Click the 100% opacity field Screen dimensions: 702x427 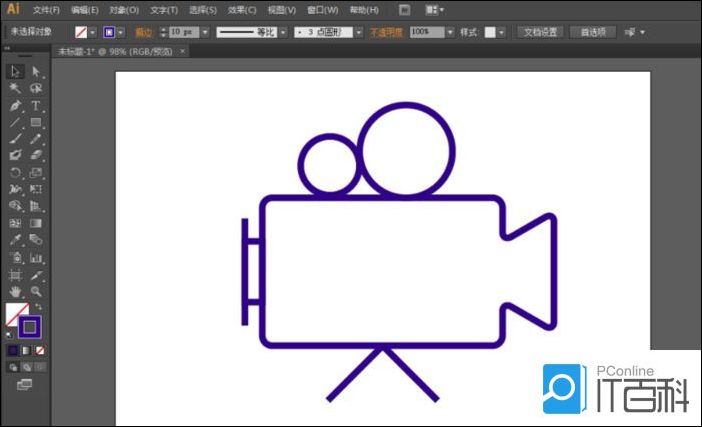(x=428, y=32)
